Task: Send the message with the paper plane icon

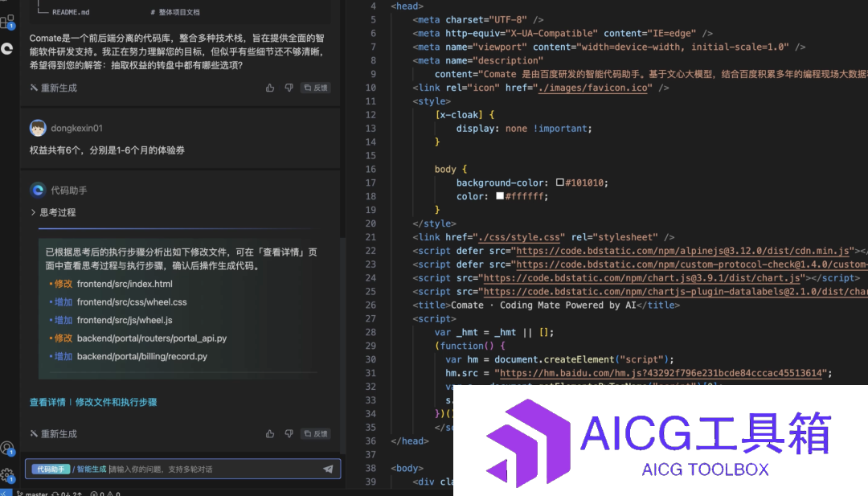Action: 328,469
